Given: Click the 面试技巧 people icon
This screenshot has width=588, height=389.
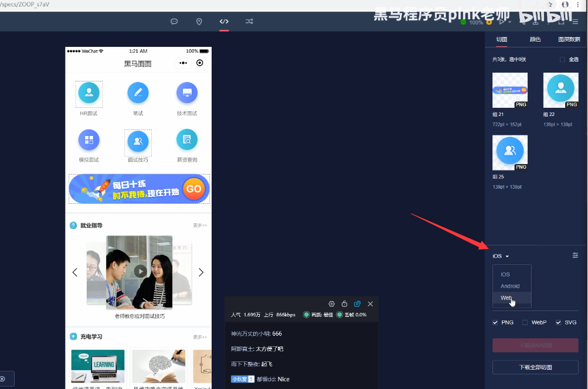Looking at the screenshot, I should coord(138,141).
